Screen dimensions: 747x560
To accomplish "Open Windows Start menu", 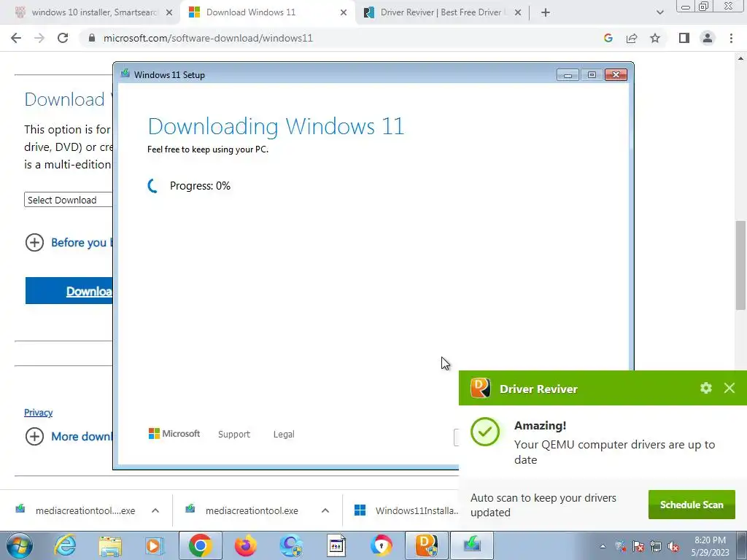I will pos(20,545).
